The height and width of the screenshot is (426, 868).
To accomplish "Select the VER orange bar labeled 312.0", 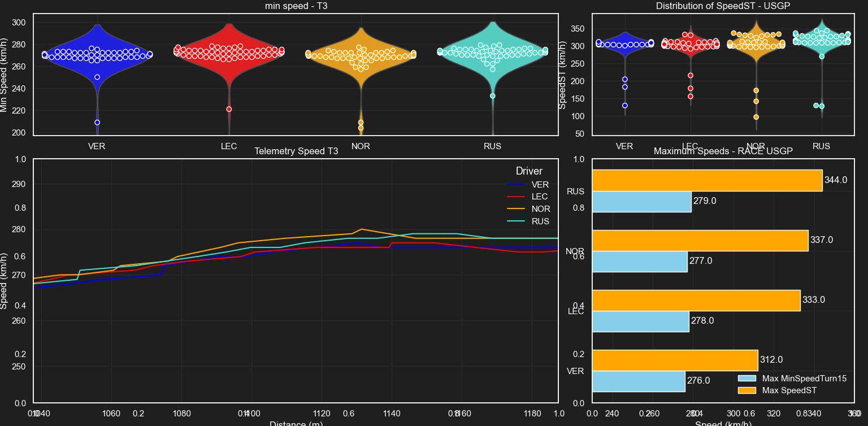I will click(x=674, y=360).
